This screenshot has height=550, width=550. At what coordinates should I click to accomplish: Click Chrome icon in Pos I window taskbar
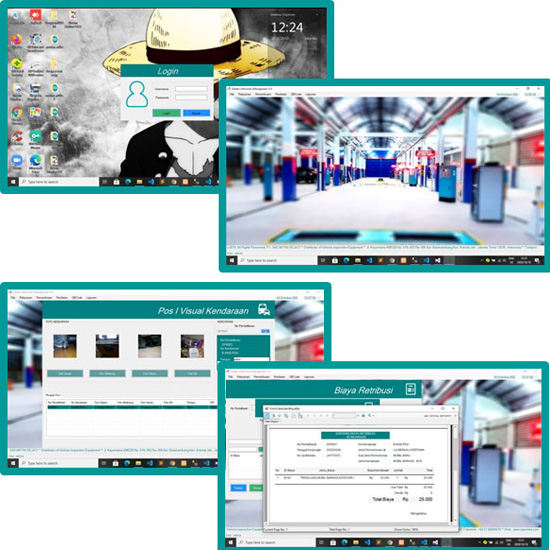(172, 463)
